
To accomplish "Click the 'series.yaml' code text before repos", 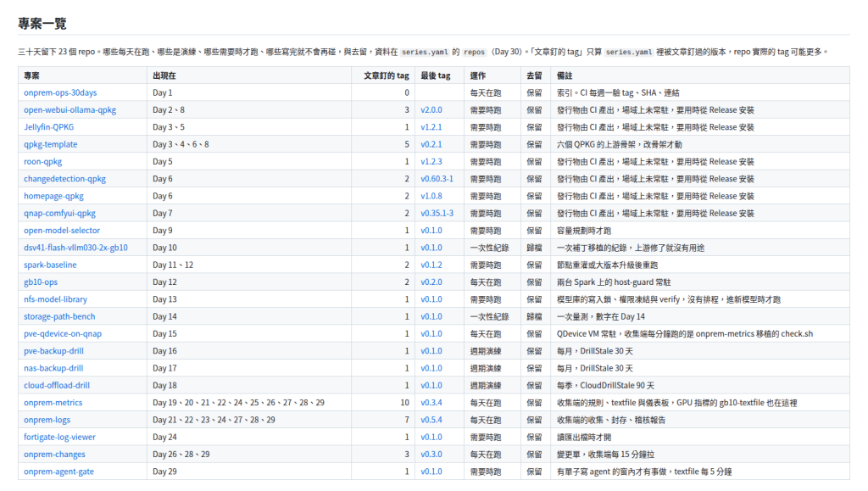I will [425, 52].
